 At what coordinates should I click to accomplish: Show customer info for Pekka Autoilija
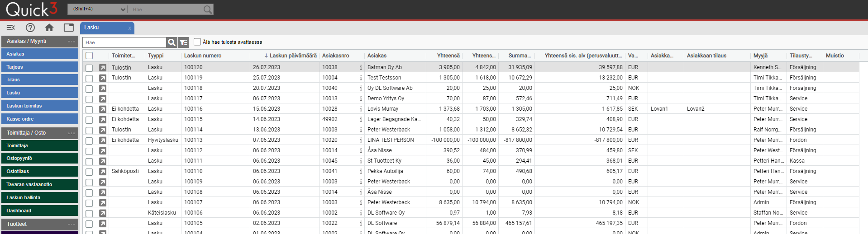[x=361, y=171]
